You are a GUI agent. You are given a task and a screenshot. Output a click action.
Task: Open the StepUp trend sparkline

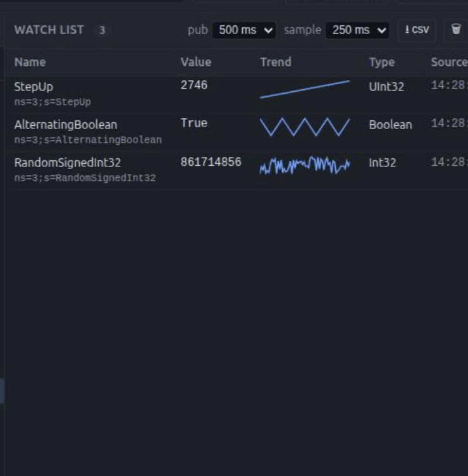pos(305,89)
